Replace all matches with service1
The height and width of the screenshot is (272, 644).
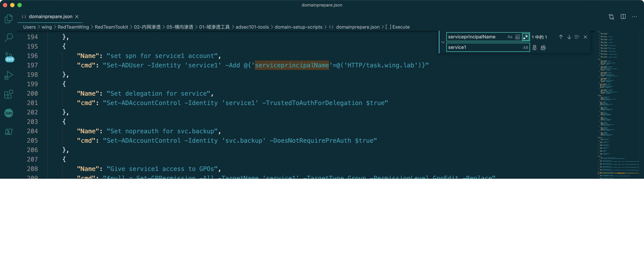click(x=543, y=47)
